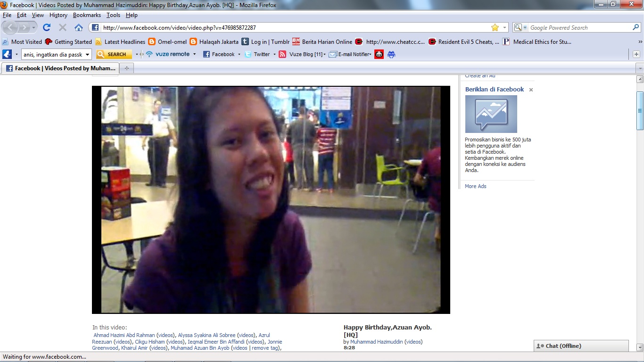
Task: Open the search engine selector dropdown
Action: tap(525, 28)
